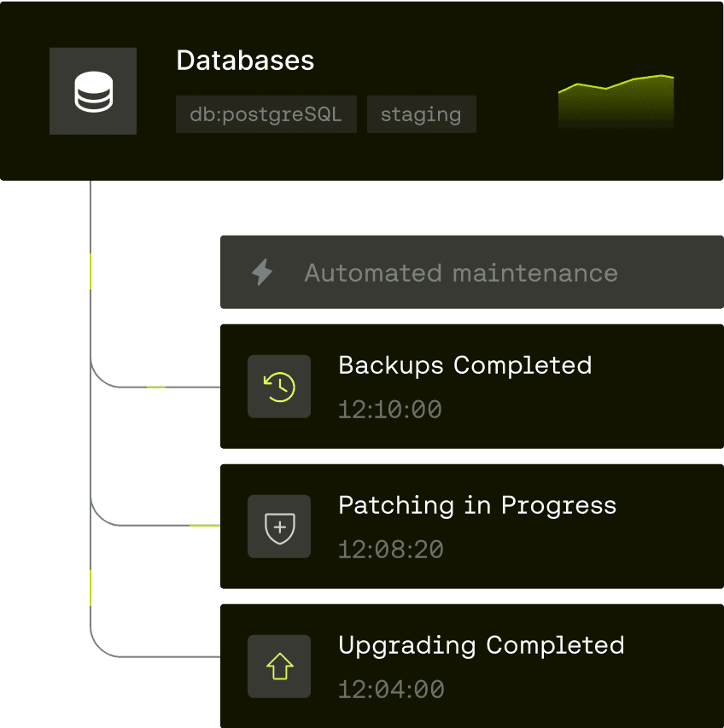The width and height of the screenshot is (724, 728).
Task: Collapse the Upgrading Completed card
Action: [470, 666]
